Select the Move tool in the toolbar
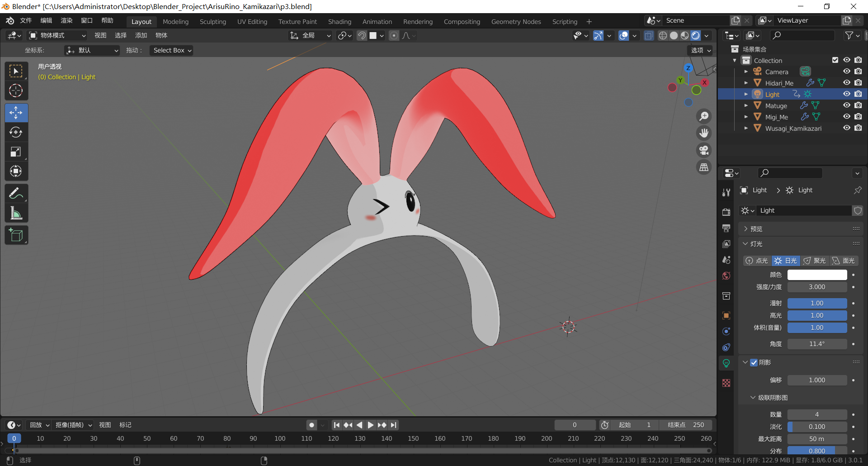Screen dimensions: 868x466 [x=16, y=113]
